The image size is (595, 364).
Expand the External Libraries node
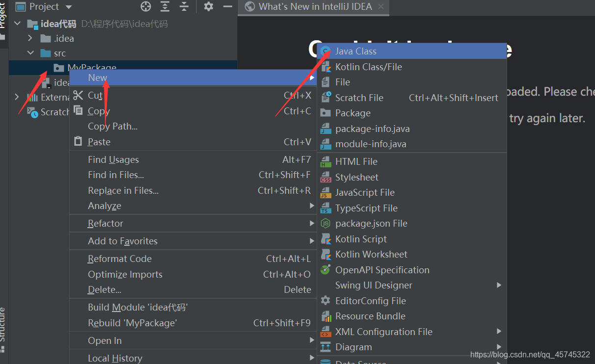(17, 97)
